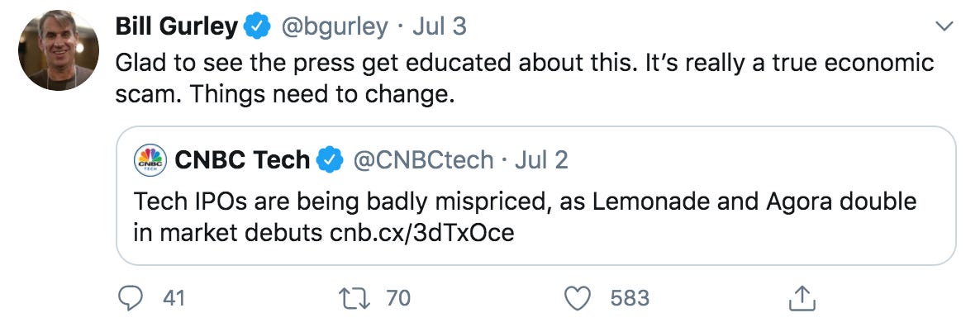Like the tweet with the heart icon
Viewport: 980px width, 327px height.
click(578, 299)
